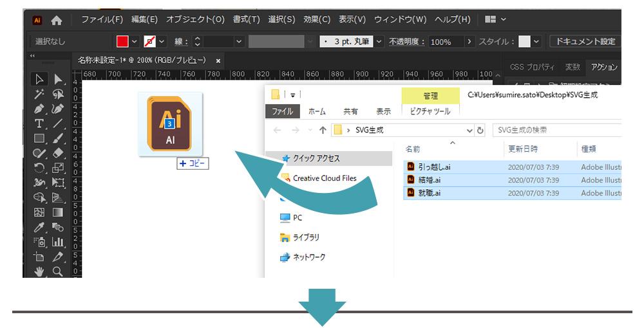Go to Illustrator Home screen icon
The width and height of the screenshot is (644, 328).
(x=57, y=20)
